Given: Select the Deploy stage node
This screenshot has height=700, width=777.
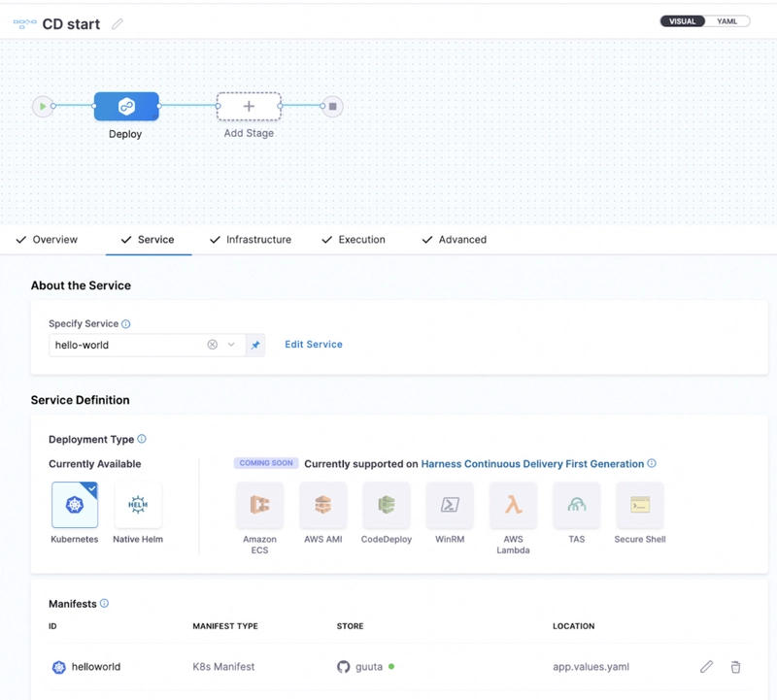Looking at the screenshot, I should 126,106.
